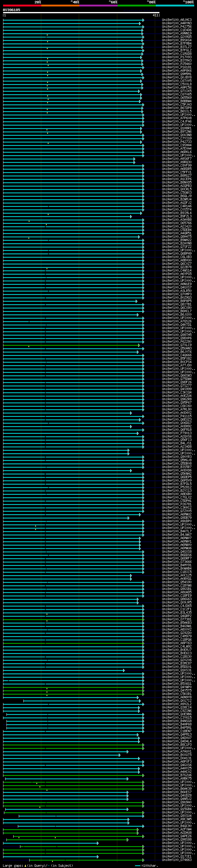Select the UniRef100_B4QC90 label

[x=177, y=826]
